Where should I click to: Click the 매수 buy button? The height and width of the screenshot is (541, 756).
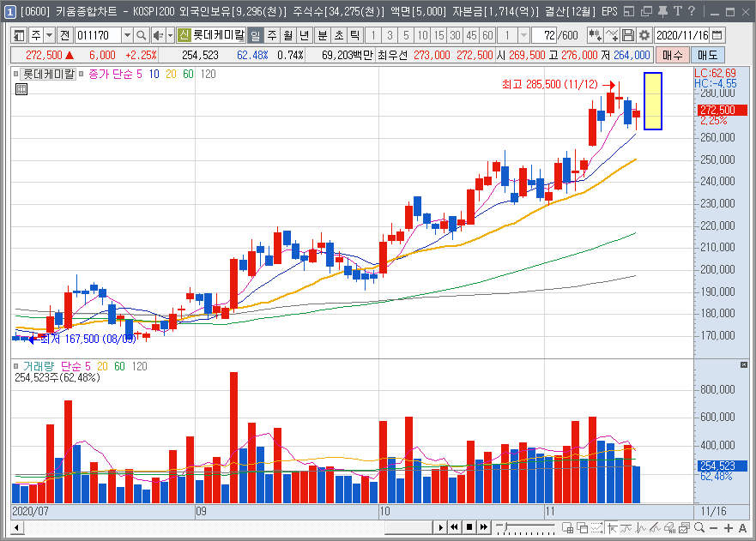pyautogui.click(x=673, y=55)
